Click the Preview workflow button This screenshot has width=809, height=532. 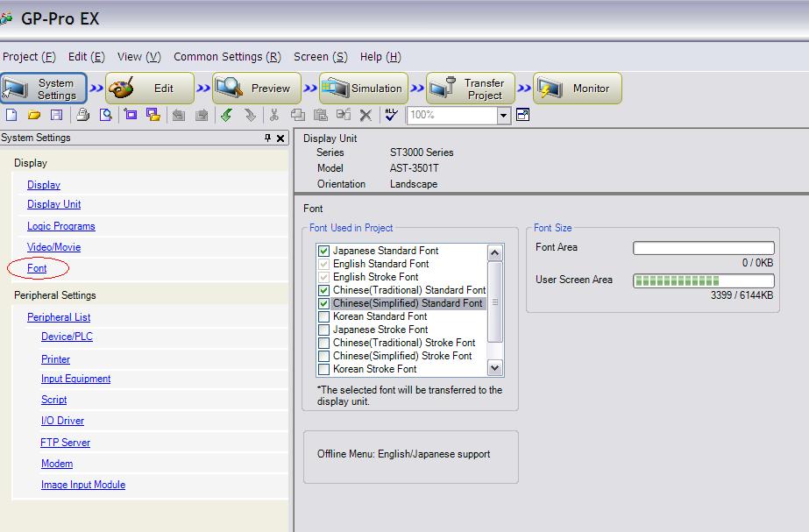coord(256,89)
